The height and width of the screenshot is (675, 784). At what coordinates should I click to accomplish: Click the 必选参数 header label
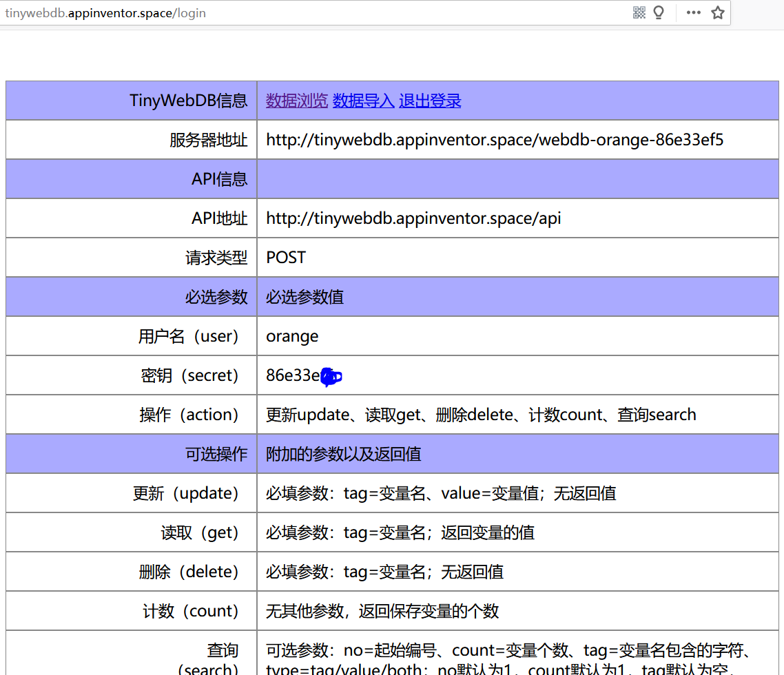tap(216, 297)
